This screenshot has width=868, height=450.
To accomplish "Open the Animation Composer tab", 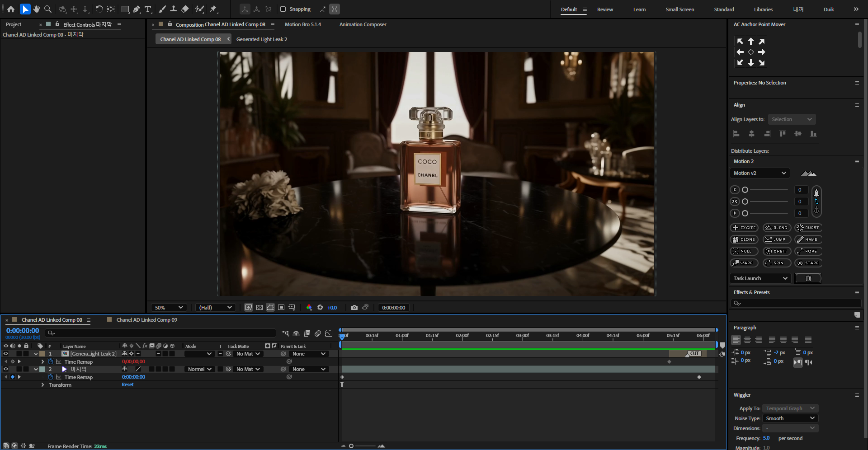I will [363, 24].
